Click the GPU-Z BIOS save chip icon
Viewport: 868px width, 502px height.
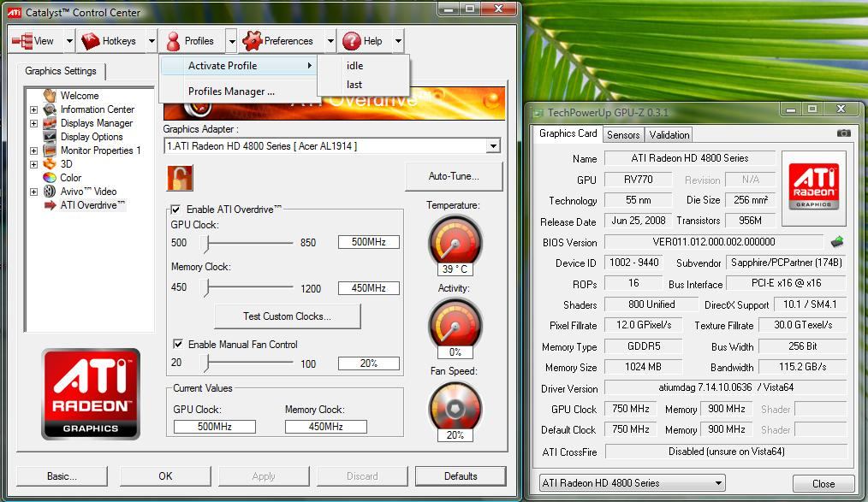click(x=837, y=242)
